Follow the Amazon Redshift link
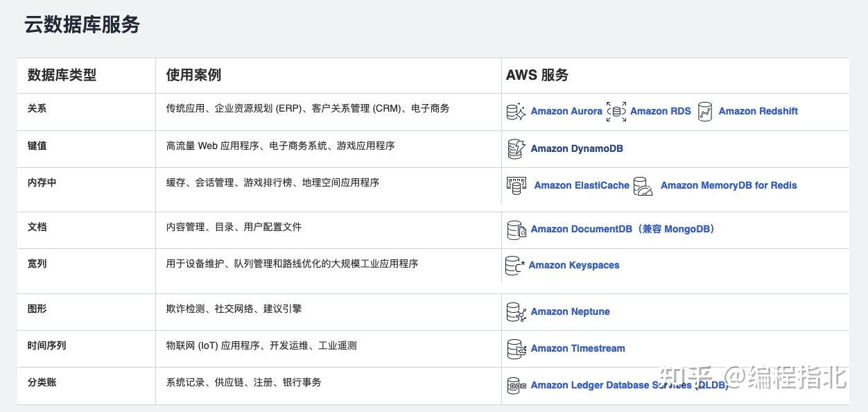 coord(758,111)
